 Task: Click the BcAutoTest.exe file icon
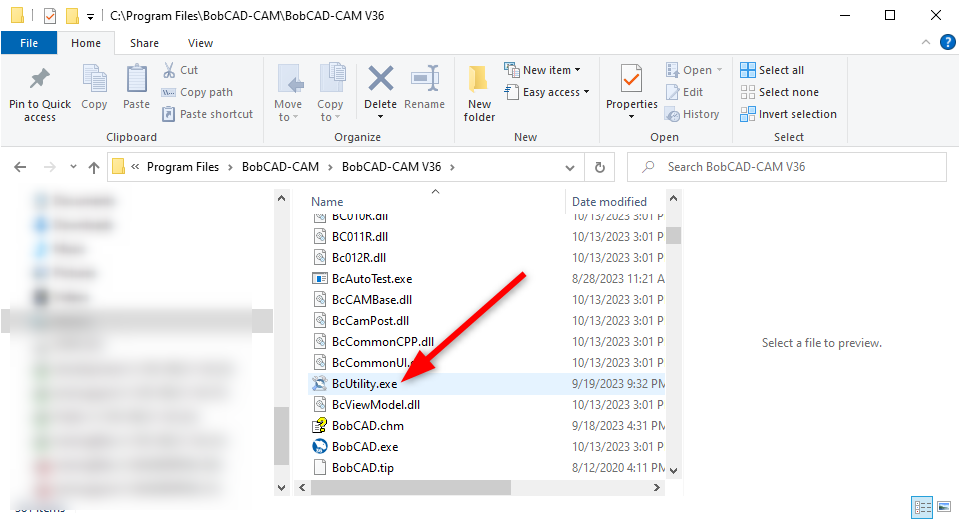[320, 279]
